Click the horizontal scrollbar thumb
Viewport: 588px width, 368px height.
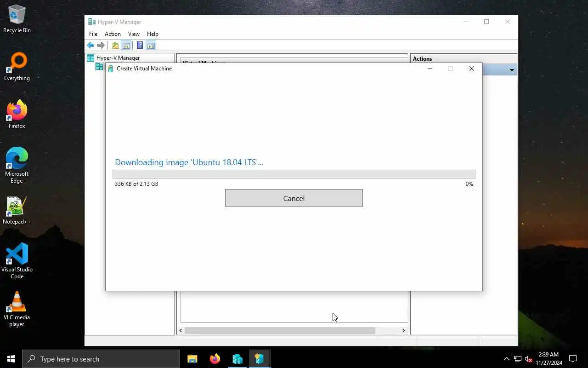[x=280, y=330]
